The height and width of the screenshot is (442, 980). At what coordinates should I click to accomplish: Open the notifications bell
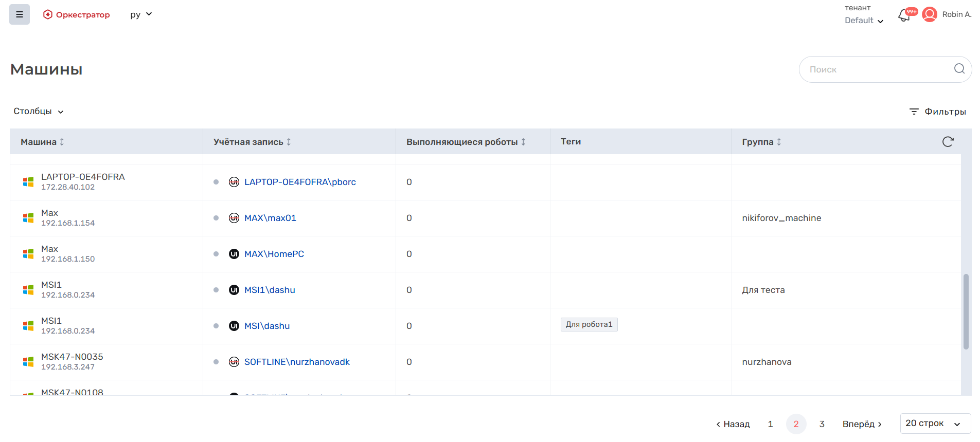tap(904, 15)
